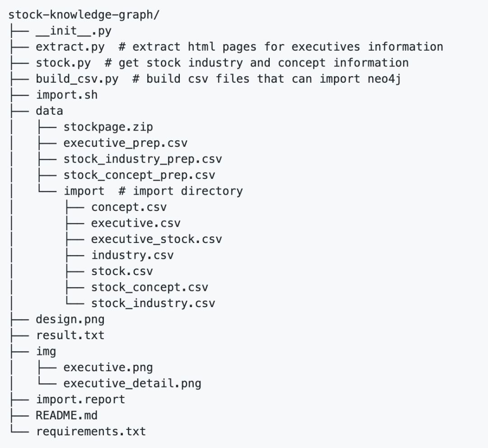Click executive_prep.csv in the data folder
The height and width of the screenshot is (448, 488).
tap(126, 144)
